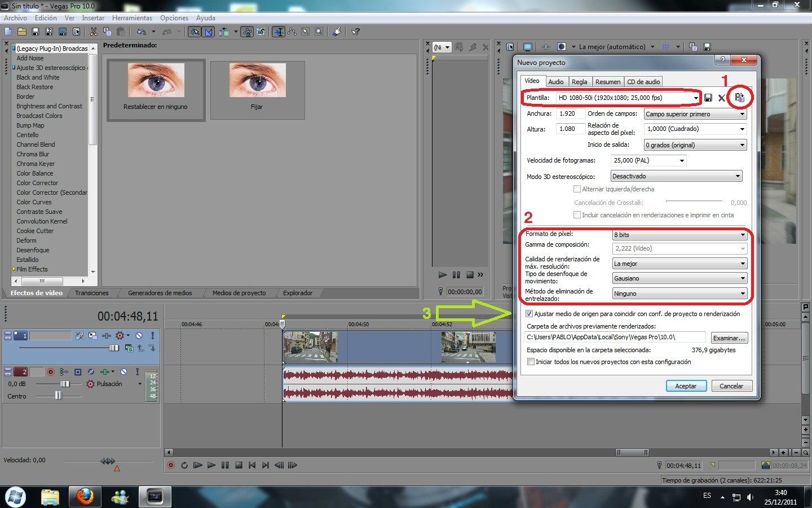Click track 1 compositing mode alpha icon
The image size is (812, 508).
pyautogui.click(x=129, y=348)
